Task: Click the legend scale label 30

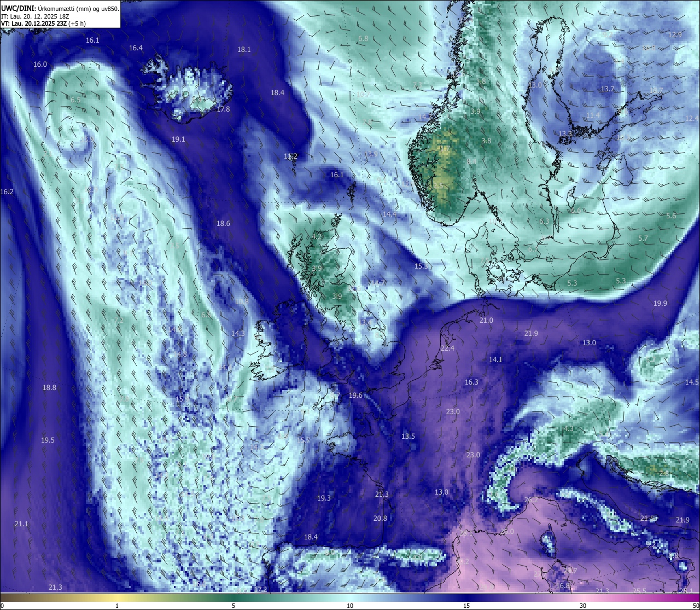Action: pos(583,606)
